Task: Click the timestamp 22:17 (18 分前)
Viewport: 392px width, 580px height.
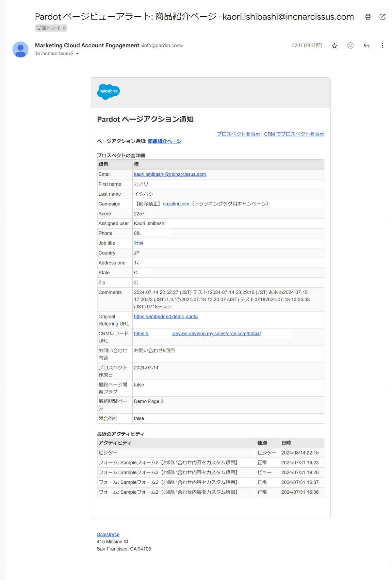Action: click(x=307, y=46)
